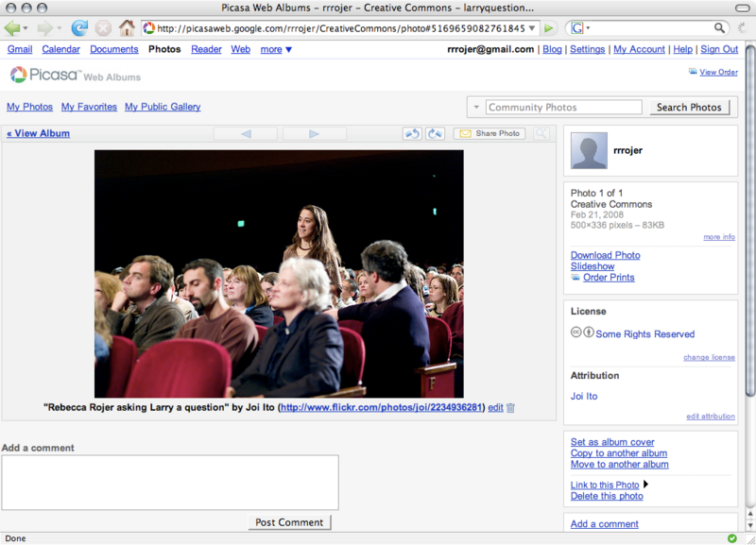The width and height of the screenshot is (756, 545).
Task: Open the My Public Gallery tab
Action: 163,107
